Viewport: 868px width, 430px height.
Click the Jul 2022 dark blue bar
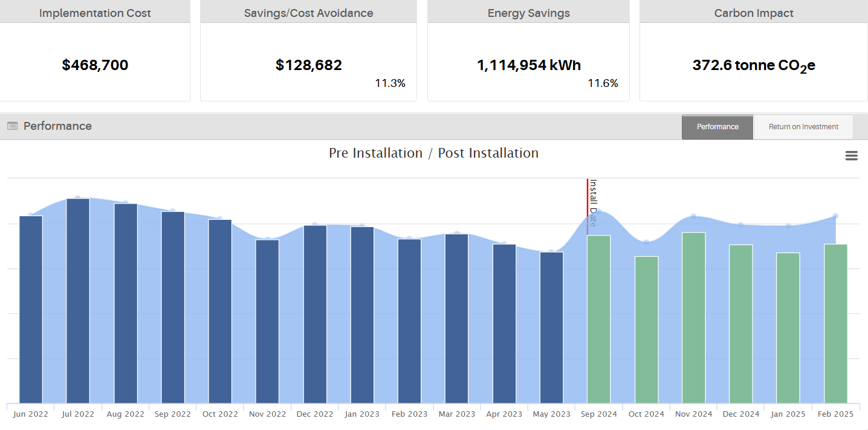(78, 301)
